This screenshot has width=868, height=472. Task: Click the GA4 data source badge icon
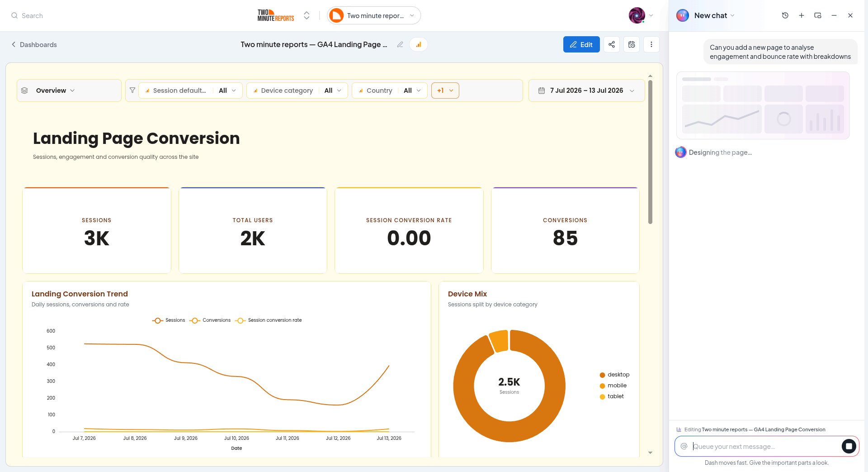(x=419, y=44)
